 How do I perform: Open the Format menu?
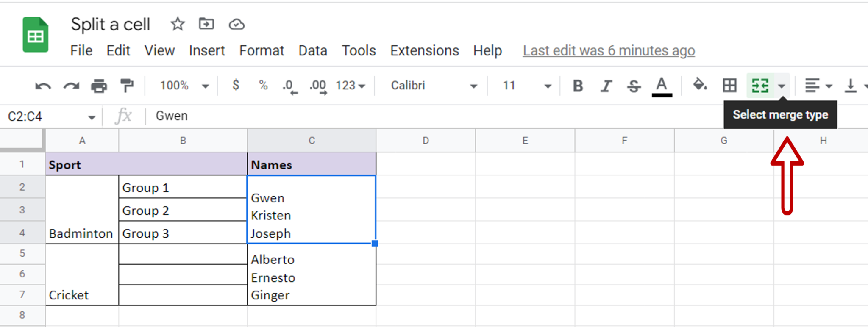tap(262, 50)
